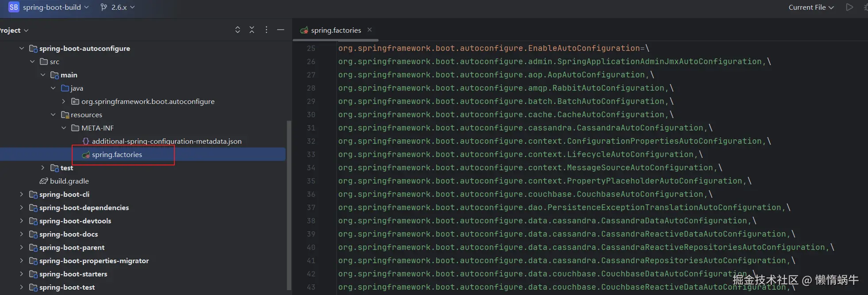This screenshot has width=868, height=295.
Task: Open the spring-boot-build project dropdown
Action: pos(56,7)
